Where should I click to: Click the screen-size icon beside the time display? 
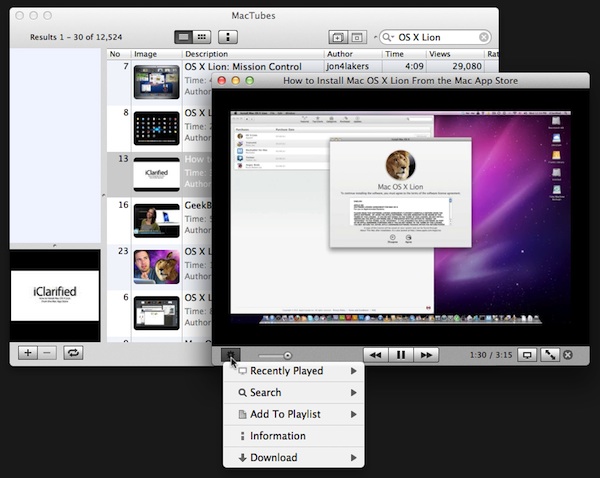pyautogui.click(x=527, y=355)
